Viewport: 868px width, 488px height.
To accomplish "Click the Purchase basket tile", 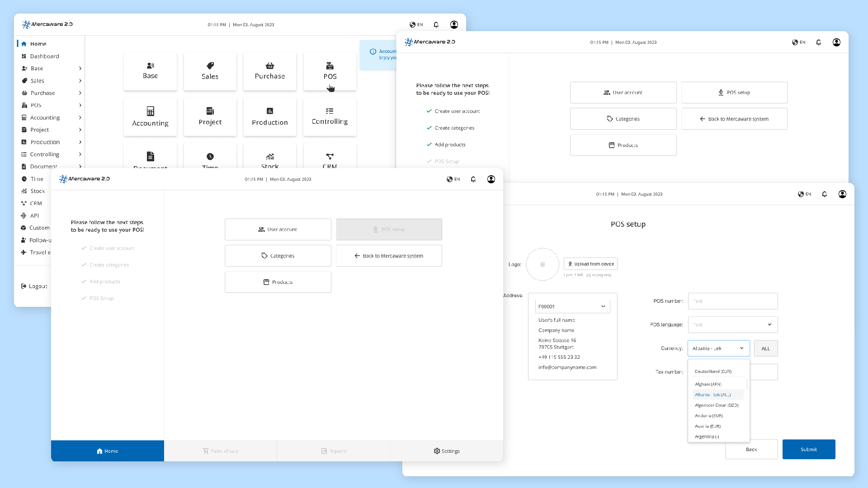I will point(269,71).
